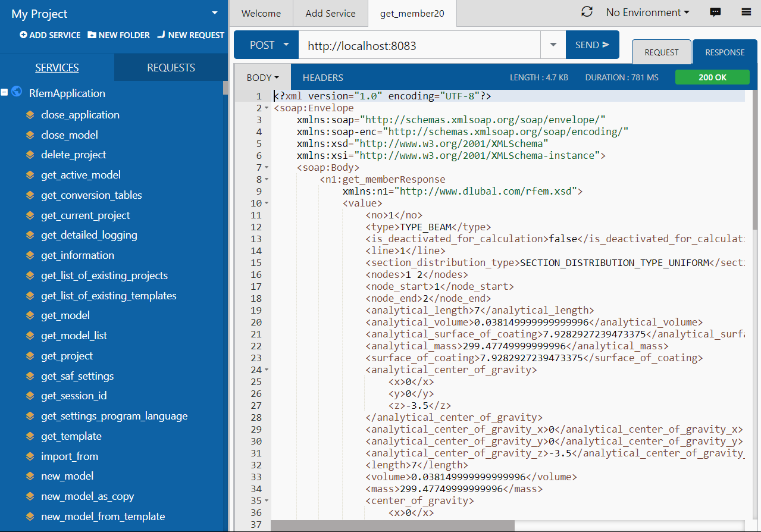Select the delete_project request diamond icon
This screenshot has width=761, height=532.
30,155
